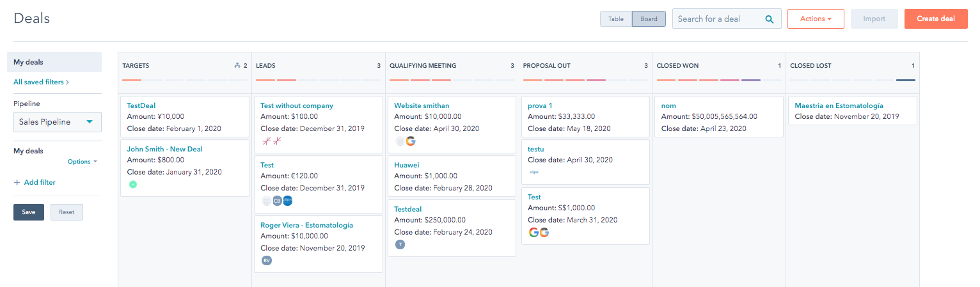Click the T avatar on Testdeal card
Image resolution: width=980 pixels, height=287 pixels.
point(400,244)
